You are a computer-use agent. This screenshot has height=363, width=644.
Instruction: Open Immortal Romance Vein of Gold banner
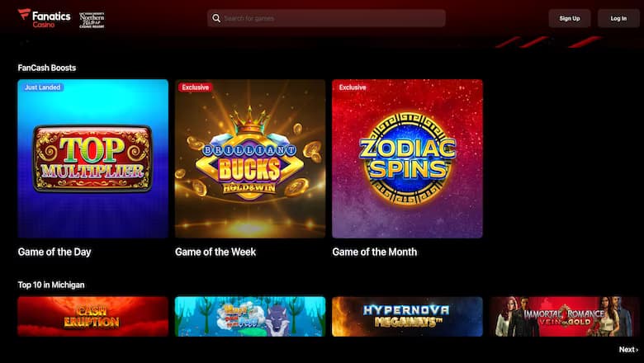point(565,317)
